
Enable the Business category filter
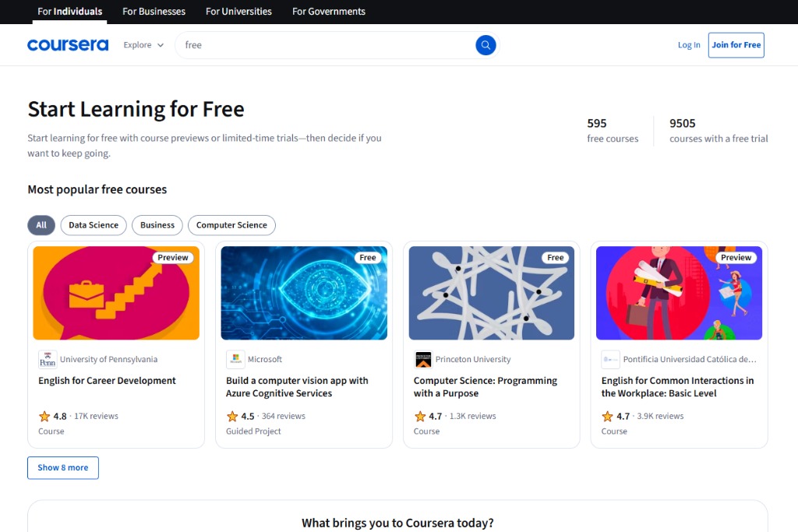(x=157, y=225)
